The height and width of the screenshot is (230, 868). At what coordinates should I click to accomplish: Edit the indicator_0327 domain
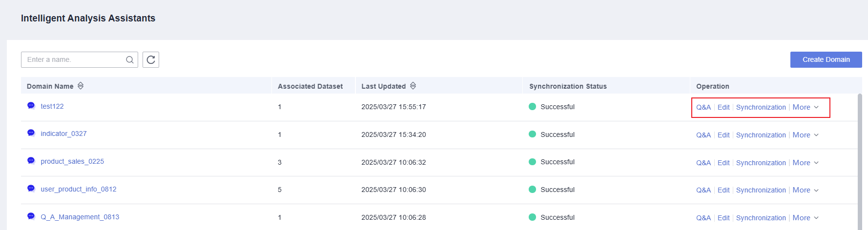click(723, 135)
